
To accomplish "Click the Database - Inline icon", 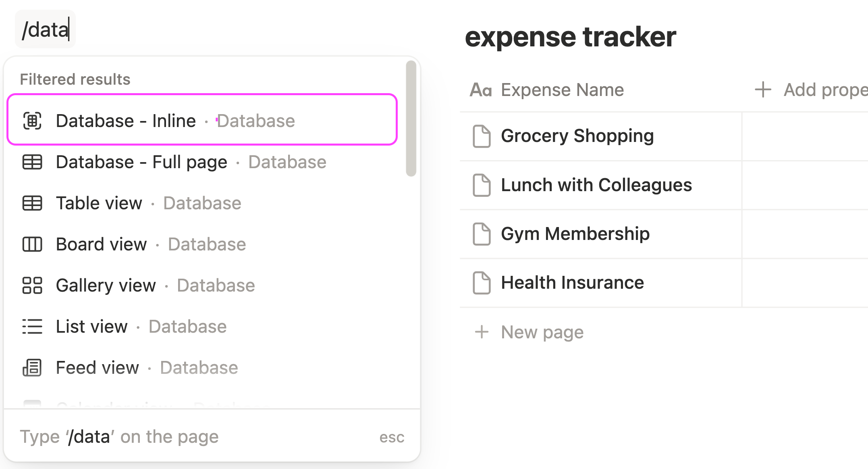I will 32,121.
